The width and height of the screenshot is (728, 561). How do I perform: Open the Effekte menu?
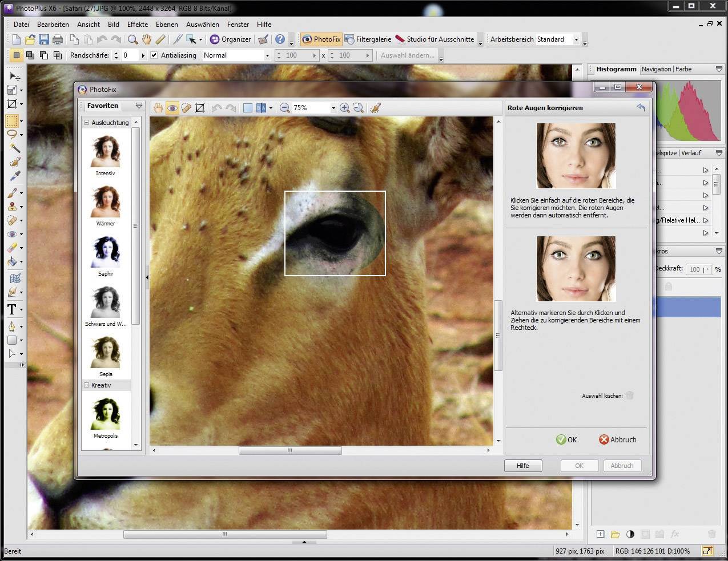tap(138, 25)
